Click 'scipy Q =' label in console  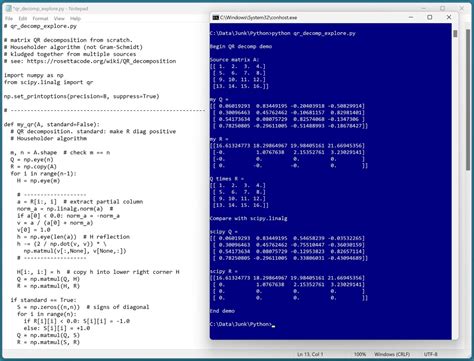(224, 232)
